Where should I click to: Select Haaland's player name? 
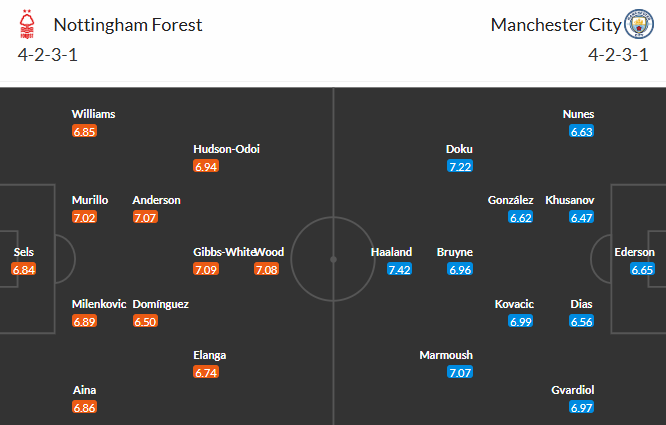391,252
